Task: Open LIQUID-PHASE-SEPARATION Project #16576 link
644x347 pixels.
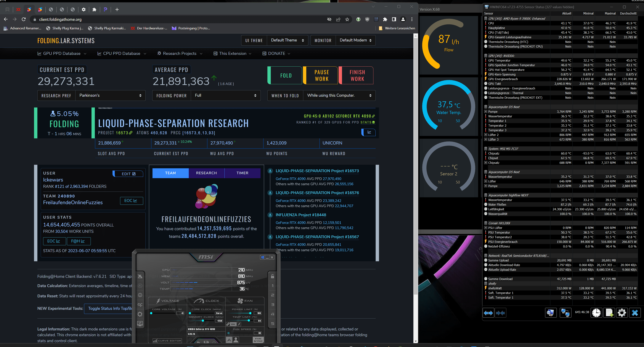Action: click(x=317, y=193)
